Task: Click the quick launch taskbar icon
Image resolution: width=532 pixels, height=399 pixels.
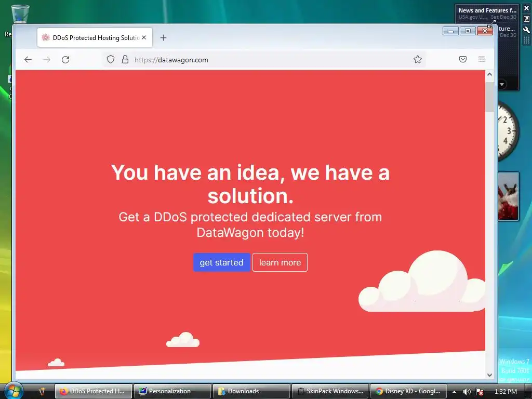Action: pos(42,392)
